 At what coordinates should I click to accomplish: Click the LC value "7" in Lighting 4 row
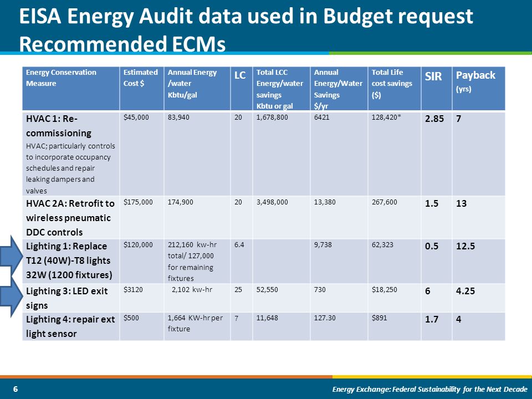(236, 318)
